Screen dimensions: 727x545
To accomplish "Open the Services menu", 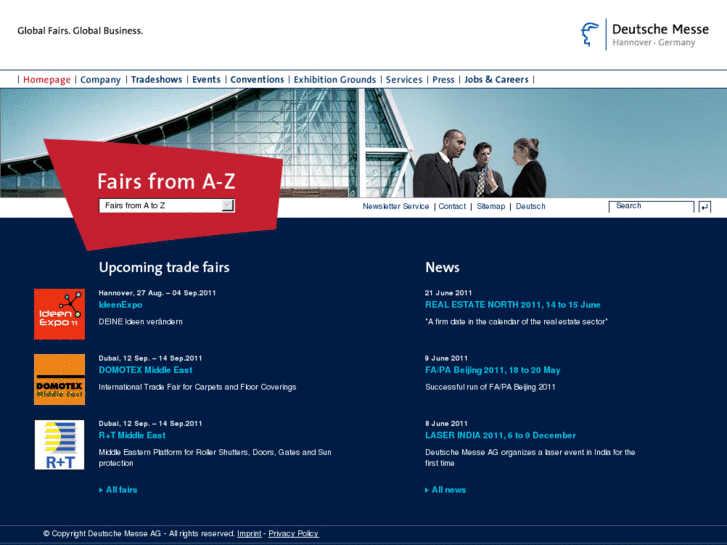I will point(404,80).
